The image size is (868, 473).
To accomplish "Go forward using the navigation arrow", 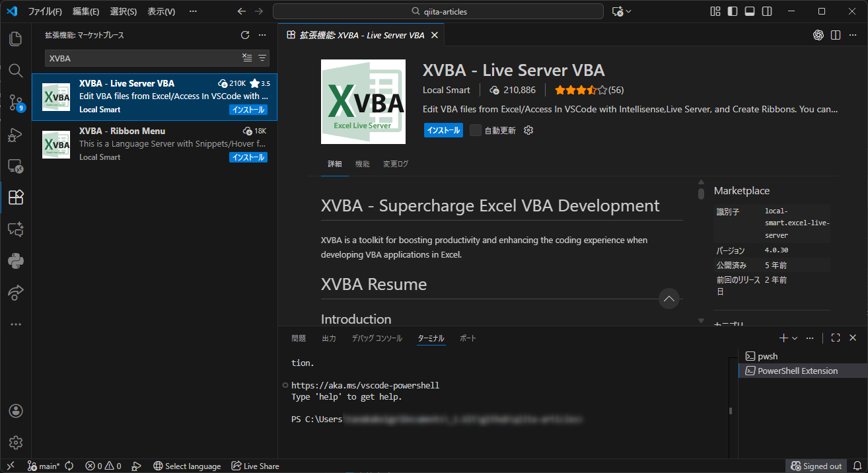I will pos(259,11).
